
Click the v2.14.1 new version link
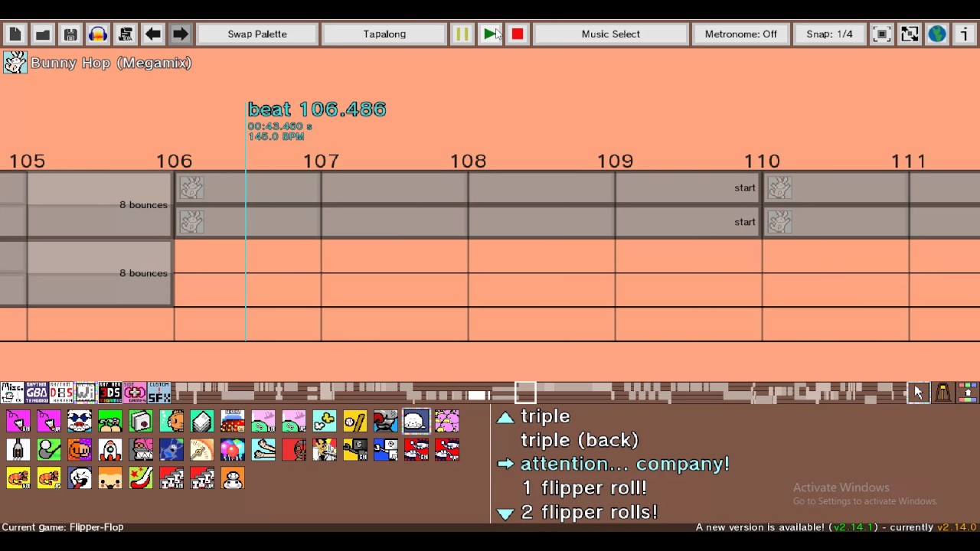click(x=854, y=527)
